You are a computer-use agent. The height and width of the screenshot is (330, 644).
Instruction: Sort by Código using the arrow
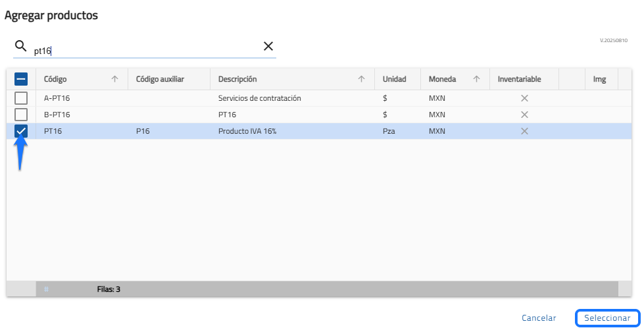pyautogui.click(x=114, y=79)
